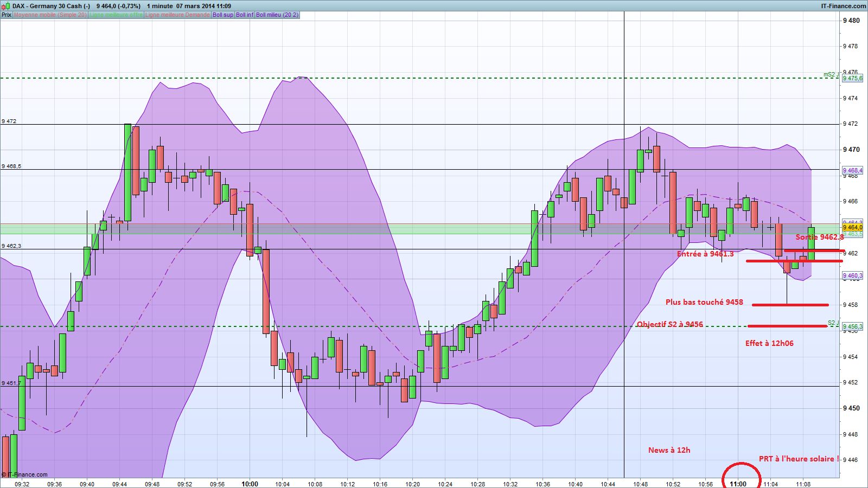Screen dimensions: 868x488
Task: Click the 9 472 horizontal level label at left
Action: pyautogui.click(x=9, y=121)
